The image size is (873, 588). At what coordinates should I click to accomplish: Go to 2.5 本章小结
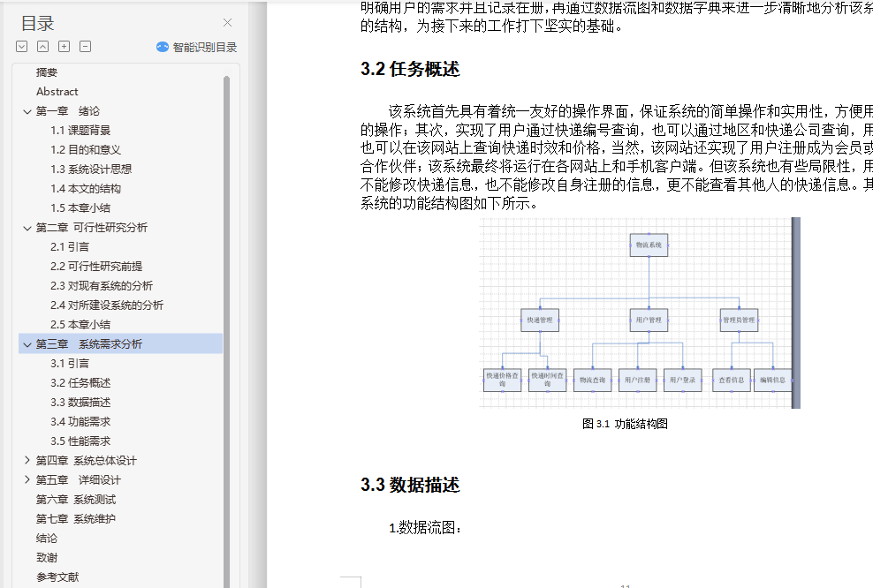point(80,324)
